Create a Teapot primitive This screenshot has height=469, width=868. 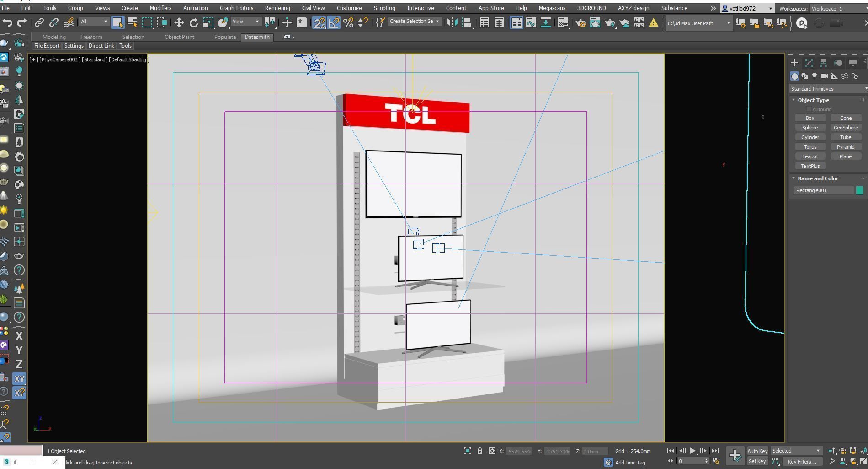pyautogui.click(x=810, y=156)
